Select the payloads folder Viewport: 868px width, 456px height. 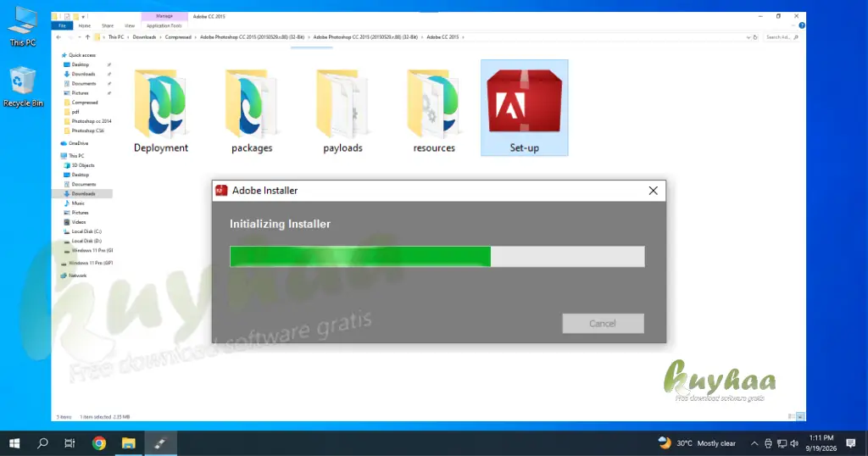click(342, 111)
